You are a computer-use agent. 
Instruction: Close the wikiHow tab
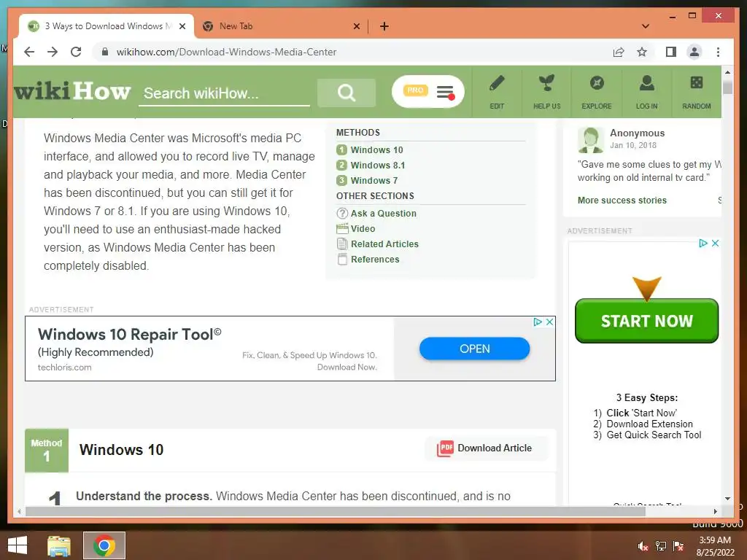(182, 26)
